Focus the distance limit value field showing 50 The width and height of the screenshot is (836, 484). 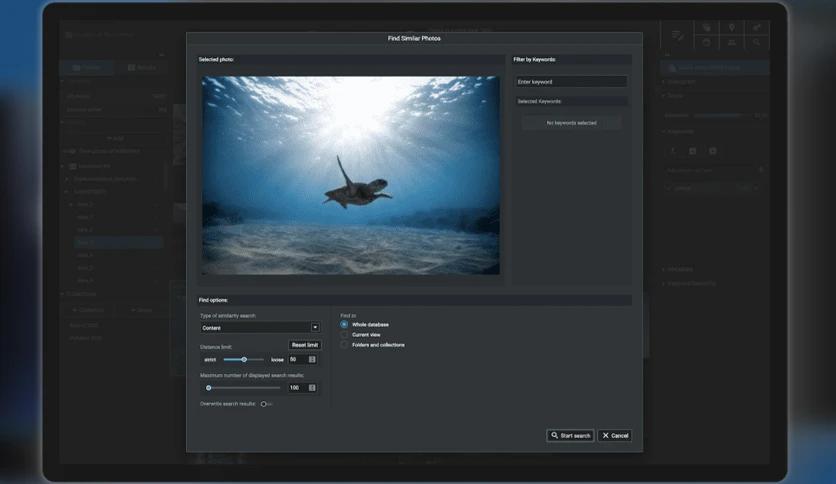[298, 360]
